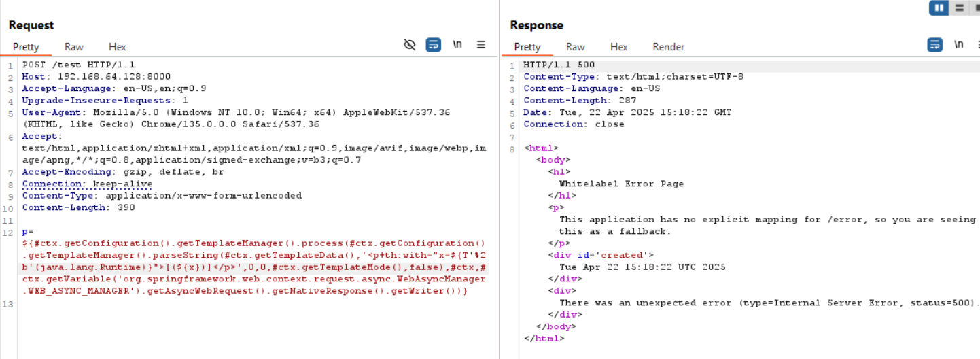Click the opening '<h1>' tag in Response
The height and width of the screenshot is (359, 980).
559,171
